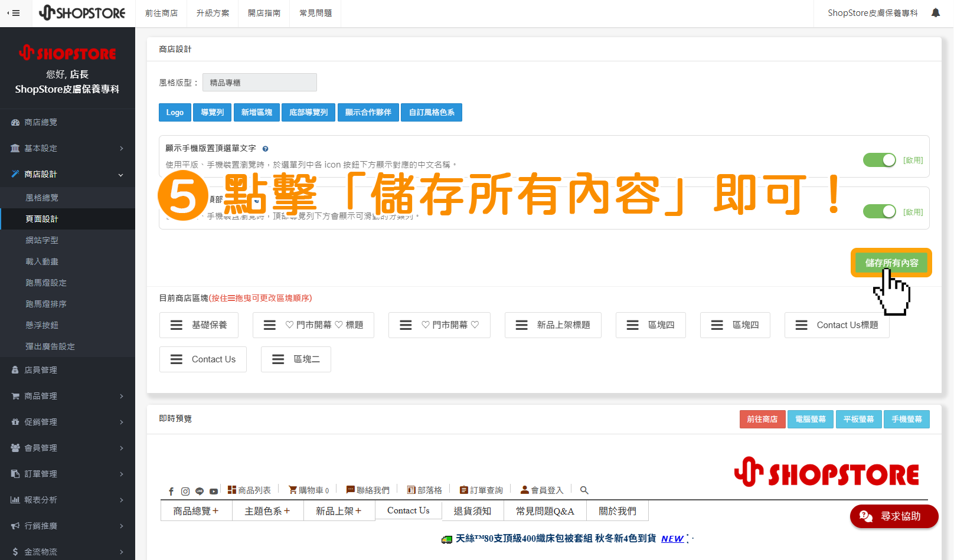Click the blue Logo button
This screenshot has height=560, width=954.
(175, 112)
